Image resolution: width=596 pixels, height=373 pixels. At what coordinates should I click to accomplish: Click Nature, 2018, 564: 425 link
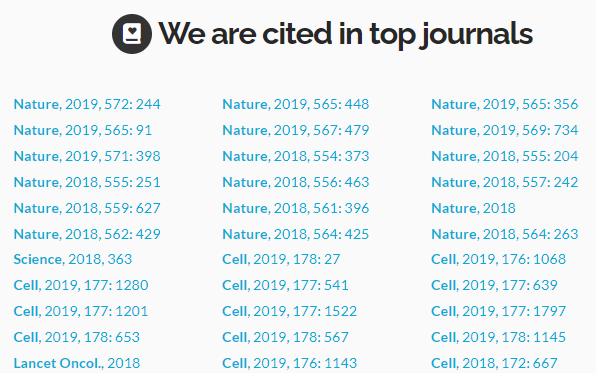click(x=296, y=234)
